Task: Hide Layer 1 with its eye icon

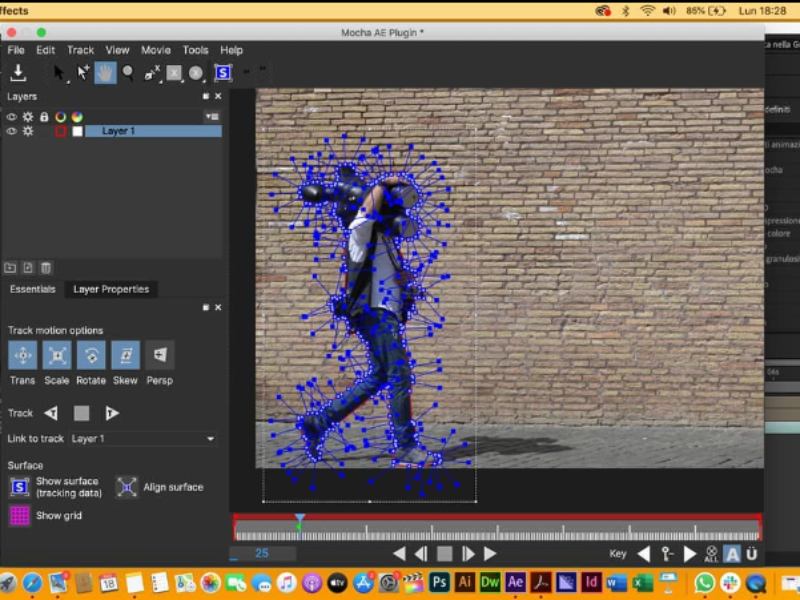Action: tap(12, 131)
